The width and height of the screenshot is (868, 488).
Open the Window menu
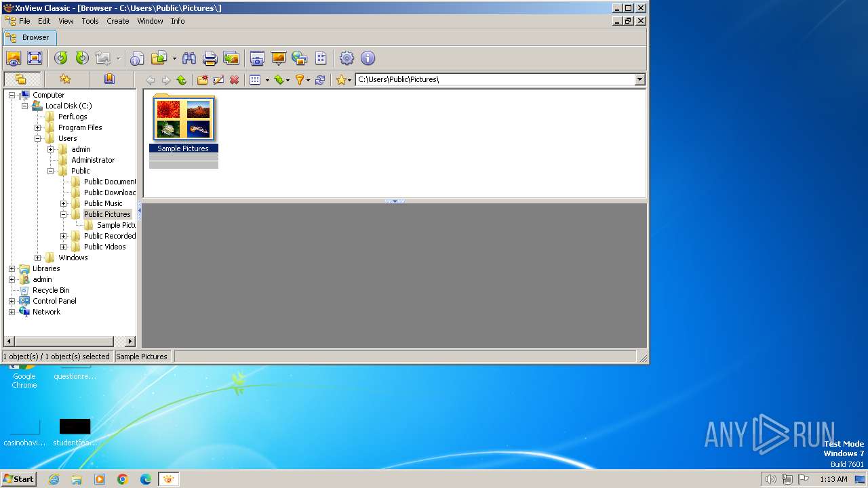click(150, 21)
